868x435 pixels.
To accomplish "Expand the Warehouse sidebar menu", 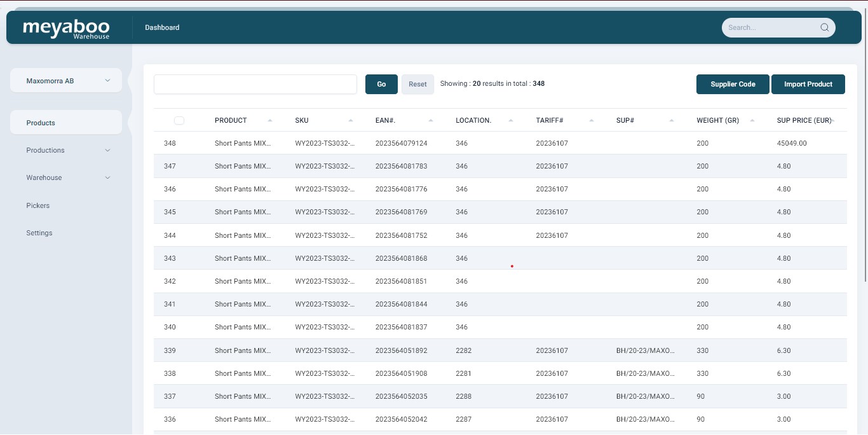I will tap(66, 177).
